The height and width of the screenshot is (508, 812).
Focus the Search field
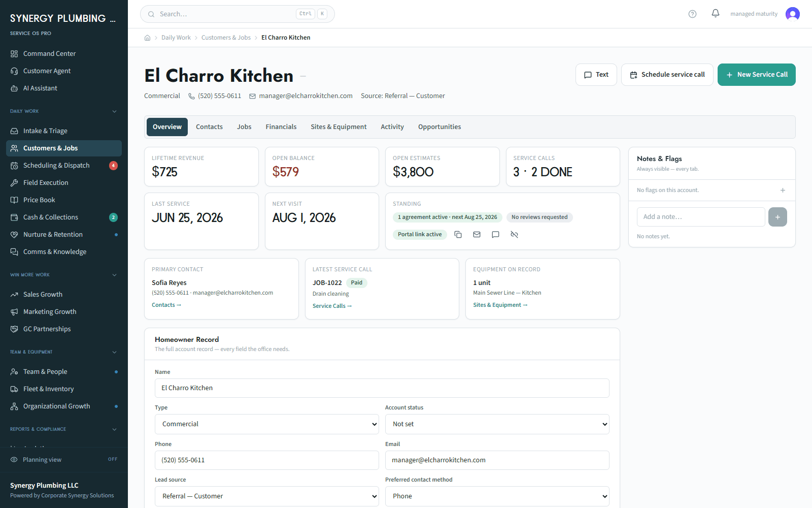tap(238, 14)
